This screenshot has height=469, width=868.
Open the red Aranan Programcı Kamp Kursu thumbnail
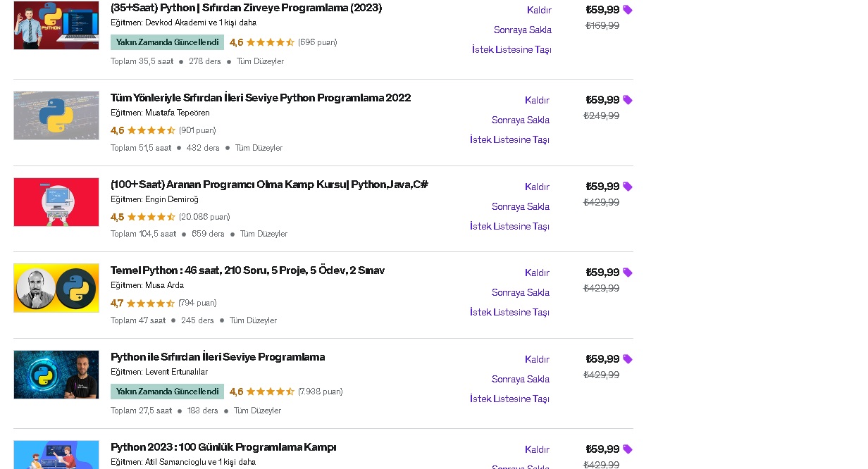pos(56,202)
